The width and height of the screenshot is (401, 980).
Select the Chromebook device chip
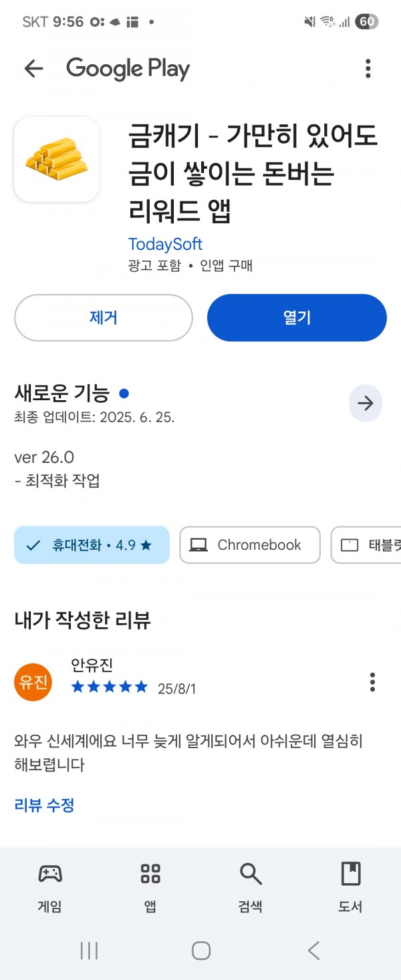coord(250,545)
